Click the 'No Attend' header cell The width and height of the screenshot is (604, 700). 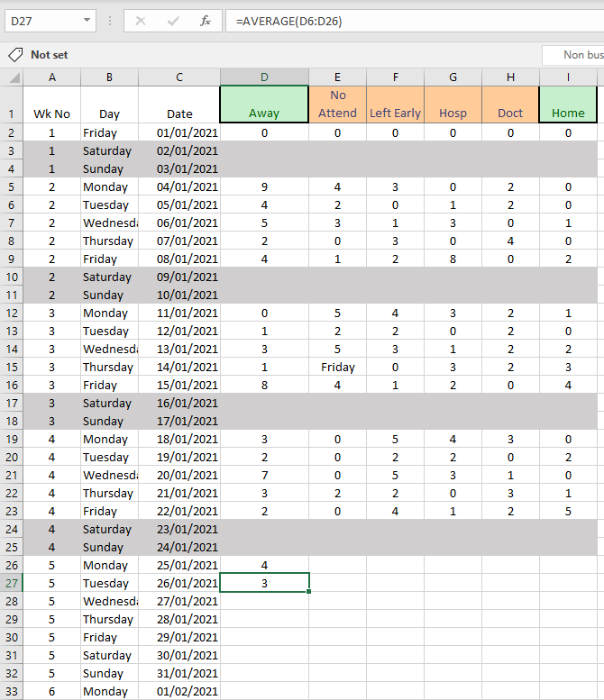pyautogui.click(x=337, y=105)
